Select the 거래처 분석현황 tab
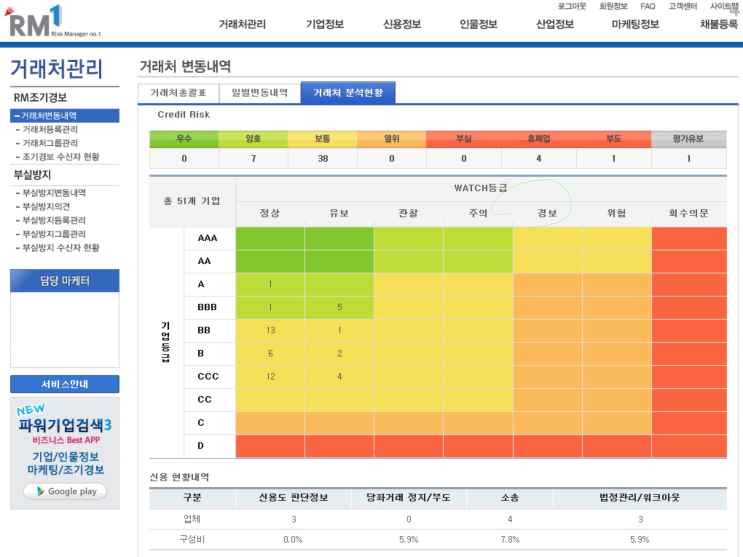Screen dimensions: 743x557 [x=348, y=93]
